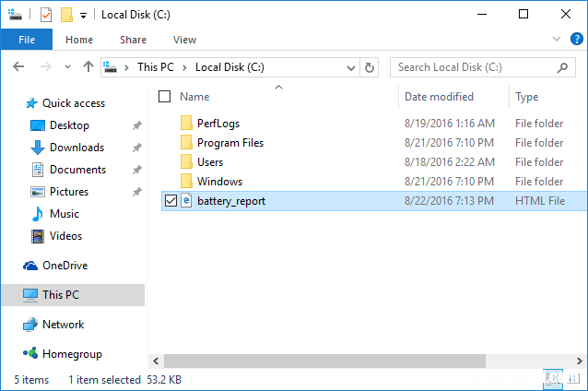Refresh the Local Disk (C:) view
The width and height of the screenshot is (588, 391).
pos(370,67)
